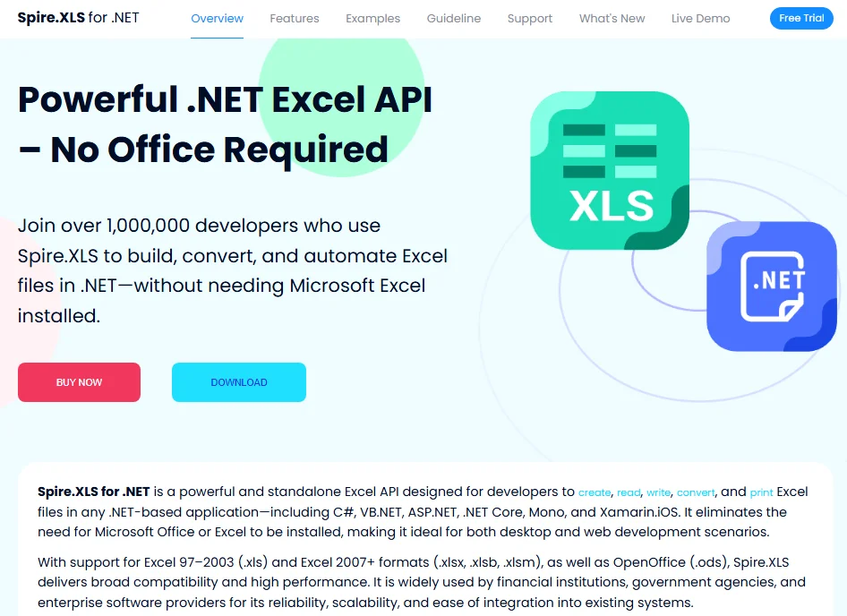Click the write hyperlink

(x=658, y=492)
